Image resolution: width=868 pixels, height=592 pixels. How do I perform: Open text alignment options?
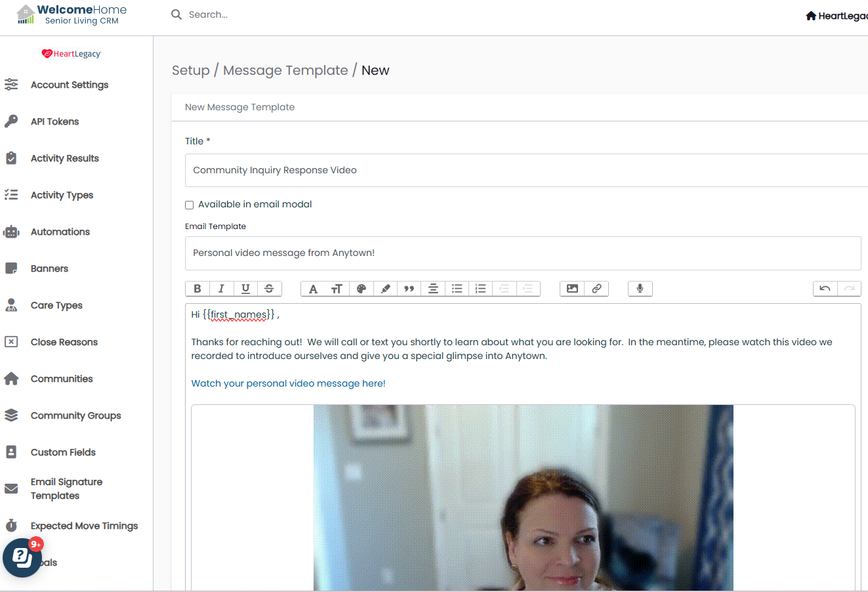click(x=433, y=289)
